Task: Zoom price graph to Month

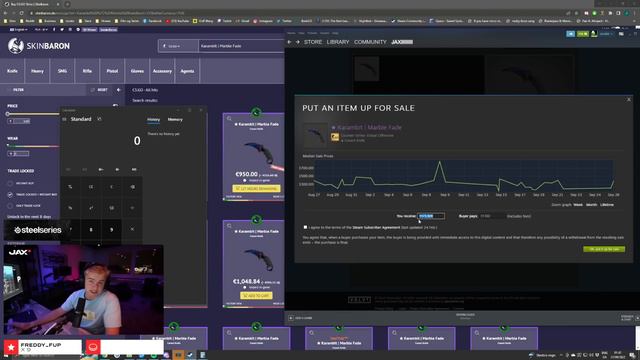Action: pyautogui.click(x=591, y=205)
